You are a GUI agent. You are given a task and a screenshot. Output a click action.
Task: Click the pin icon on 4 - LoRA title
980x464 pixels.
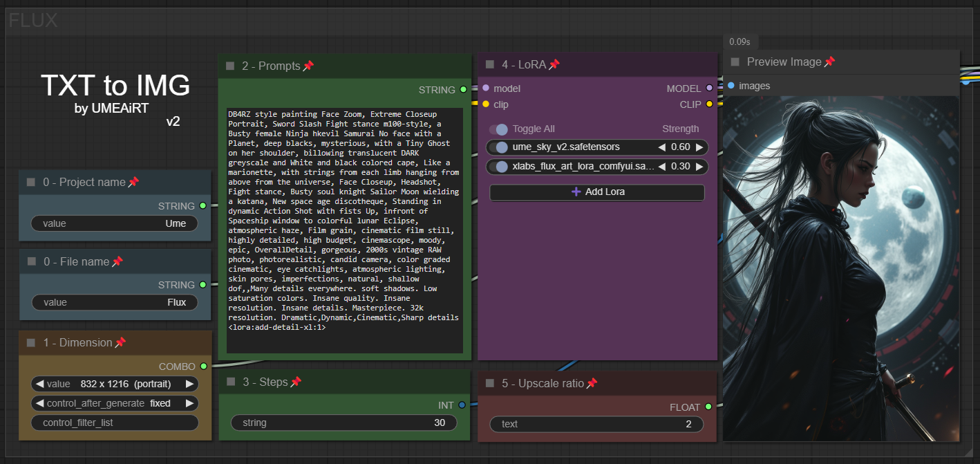tap(554, 65)
